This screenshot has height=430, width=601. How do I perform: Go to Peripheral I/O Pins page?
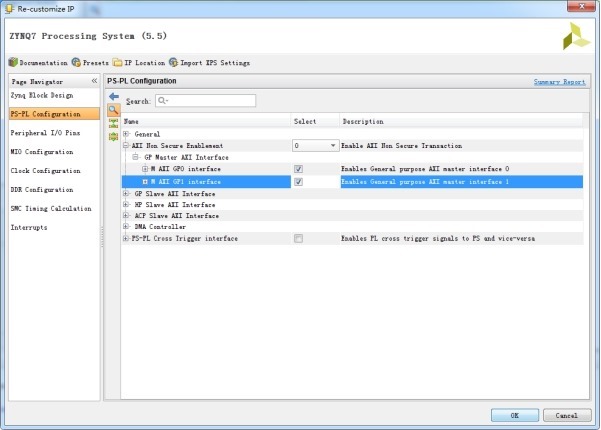click(x=45, y=133)
